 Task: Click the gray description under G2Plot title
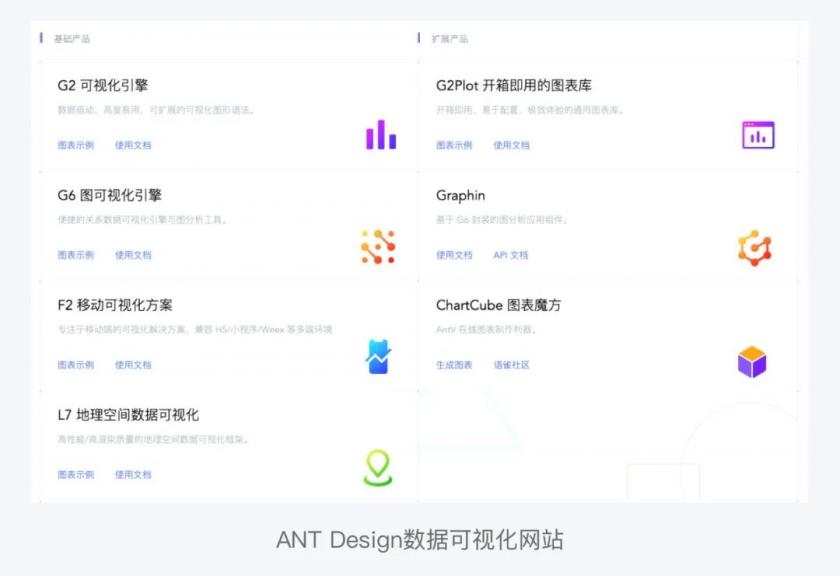point(529,110)
